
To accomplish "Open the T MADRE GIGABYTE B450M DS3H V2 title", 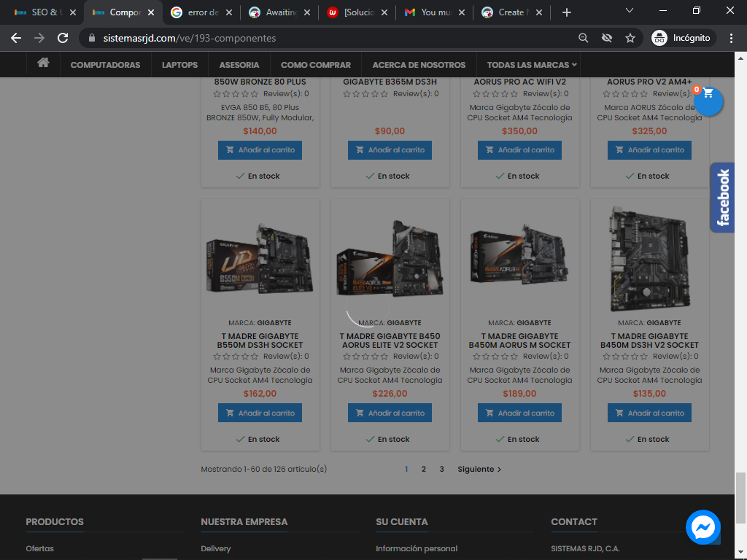I will tap(649, 341).
